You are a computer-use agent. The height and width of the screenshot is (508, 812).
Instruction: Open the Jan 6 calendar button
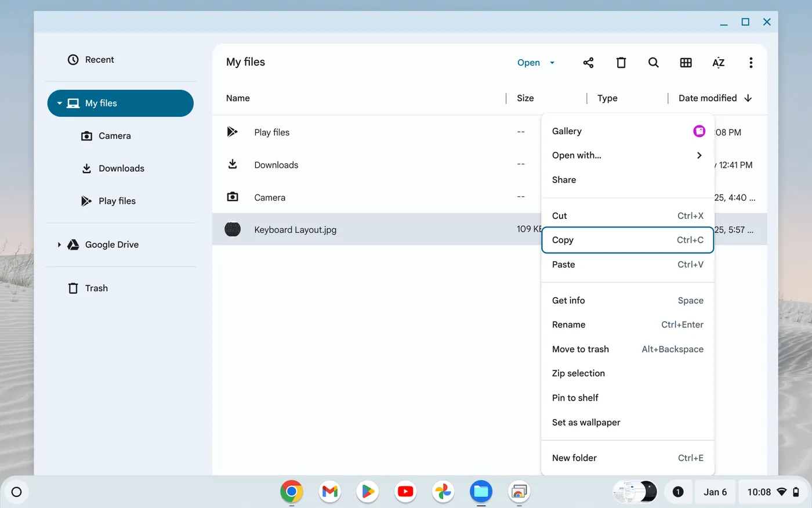[715, 492]
